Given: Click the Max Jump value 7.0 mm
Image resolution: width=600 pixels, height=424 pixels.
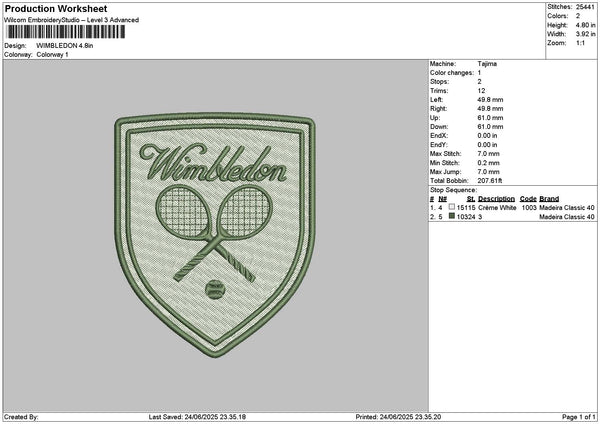Looking at the screenshot, I should coord(488,172).
